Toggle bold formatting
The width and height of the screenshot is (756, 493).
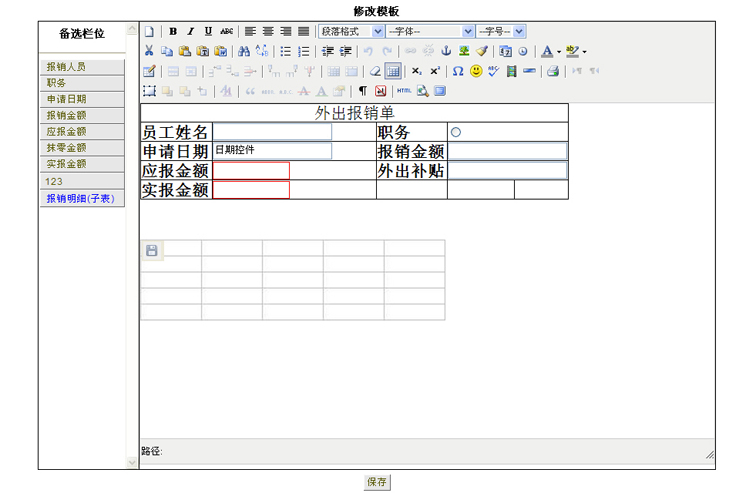click(x=173, y=32)
